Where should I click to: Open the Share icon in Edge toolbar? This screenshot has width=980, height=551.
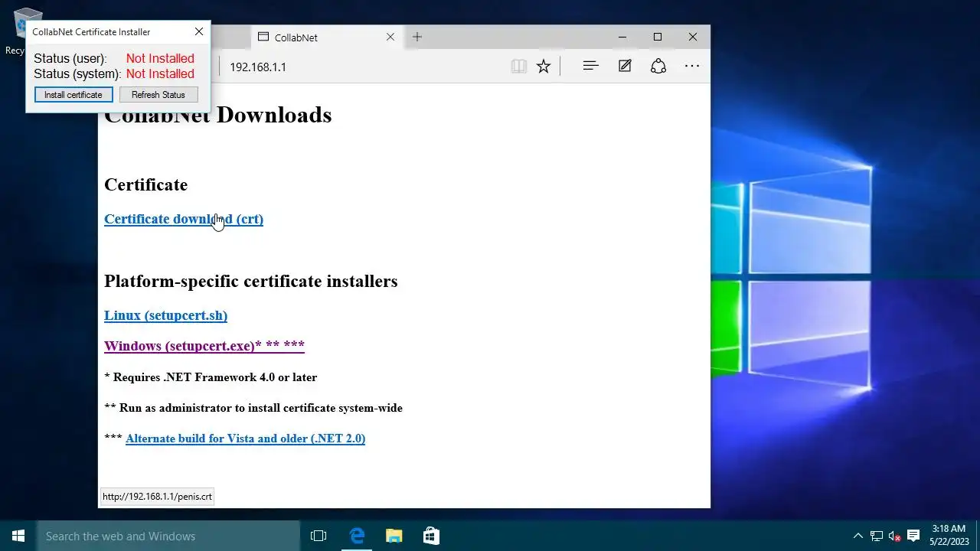658,67
